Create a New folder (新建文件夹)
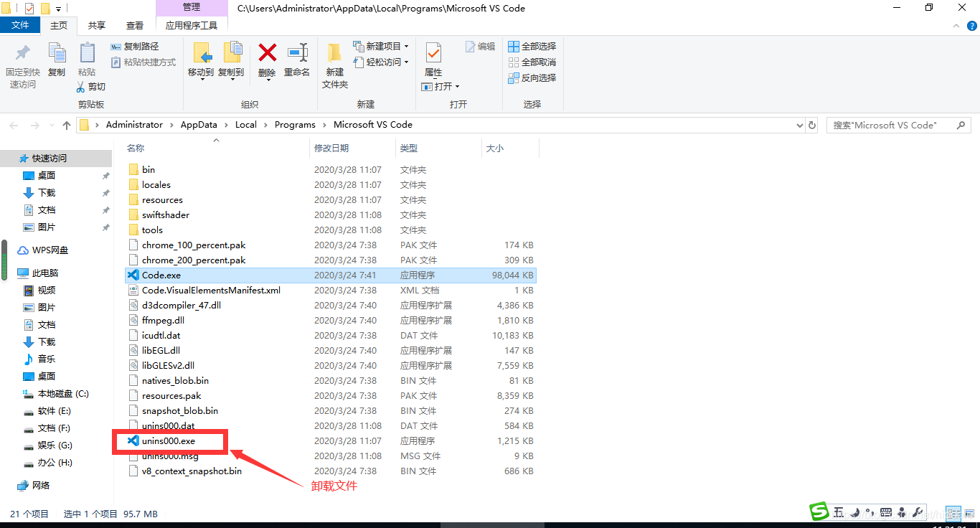Viewport: 980px width, 528px height. 335,65
